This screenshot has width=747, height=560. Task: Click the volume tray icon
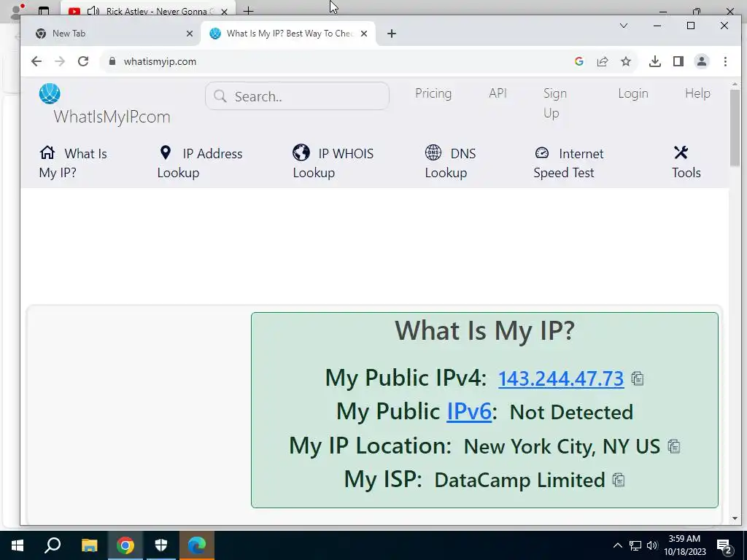pos(652,545)
